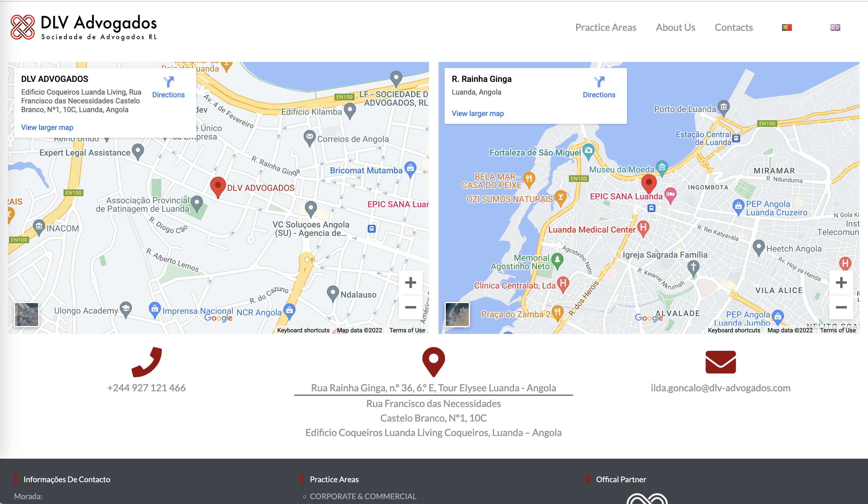Image resolution: width=868 pixels, height=504 pixels.
Task: Click the red DLV ADVOGADOS map pin
Action: [x=218, y=188]
